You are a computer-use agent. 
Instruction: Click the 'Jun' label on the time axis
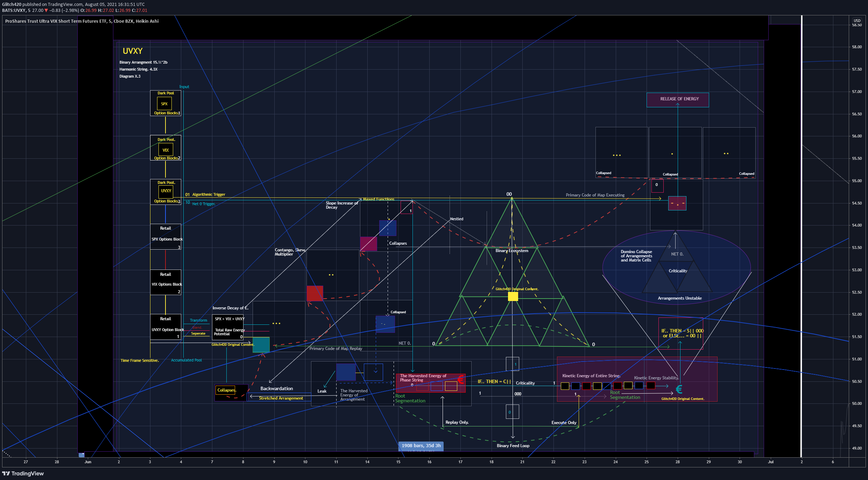coord(88,462)
